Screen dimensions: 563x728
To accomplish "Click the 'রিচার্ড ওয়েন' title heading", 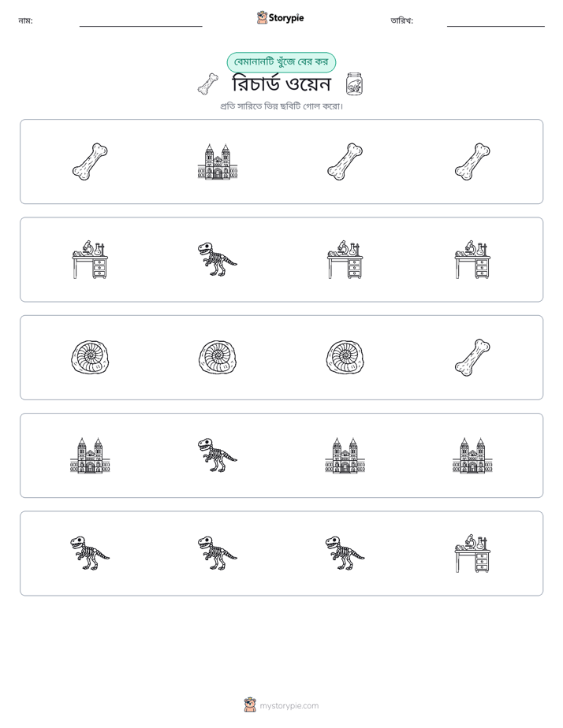I will coord(281,84).
